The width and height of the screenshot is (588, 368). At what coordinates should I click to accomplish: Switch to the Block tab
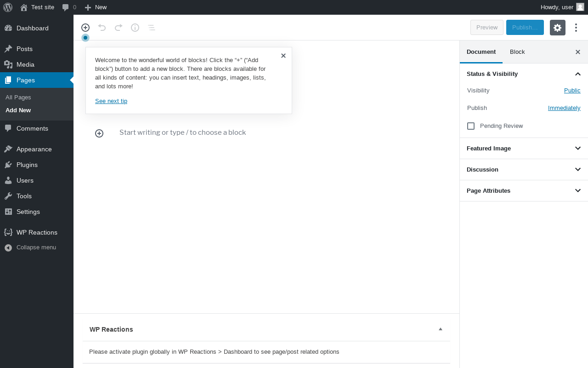[x=517, y=52]
